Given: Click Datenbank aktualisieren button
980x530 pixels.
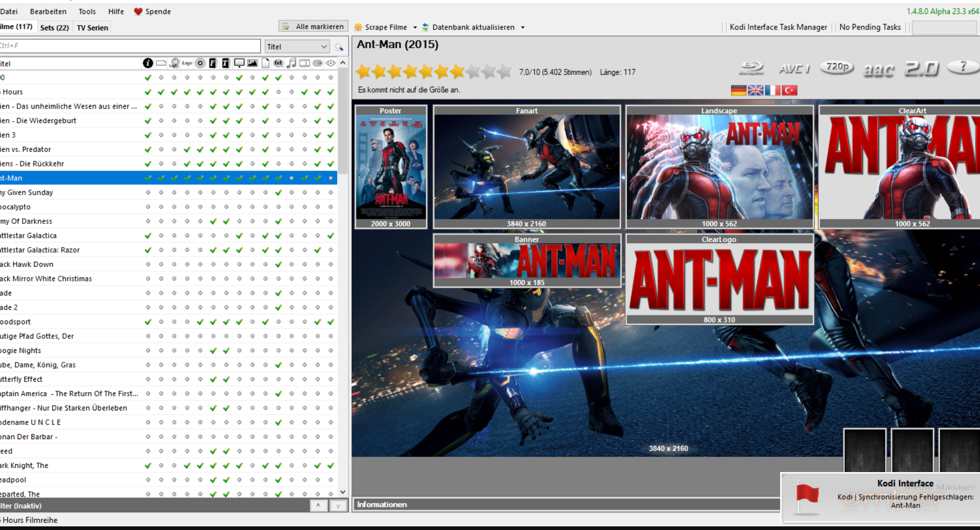Looking at the screenshot, I should (469, 27).
